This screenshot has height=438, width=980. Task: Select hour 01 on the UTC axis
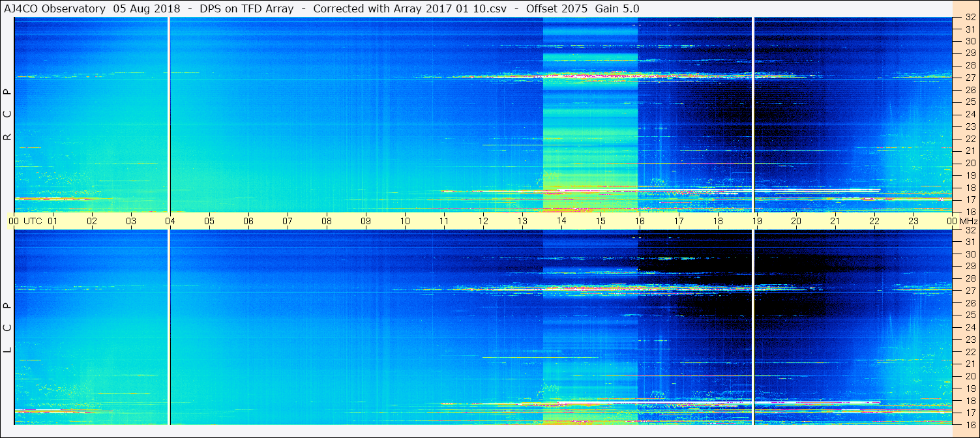pyautogui.click(x=53, y=221)
